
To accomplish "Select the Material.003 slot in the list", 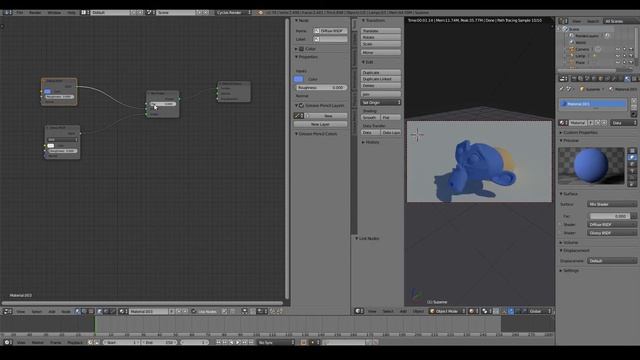I will tap(593, 104).
